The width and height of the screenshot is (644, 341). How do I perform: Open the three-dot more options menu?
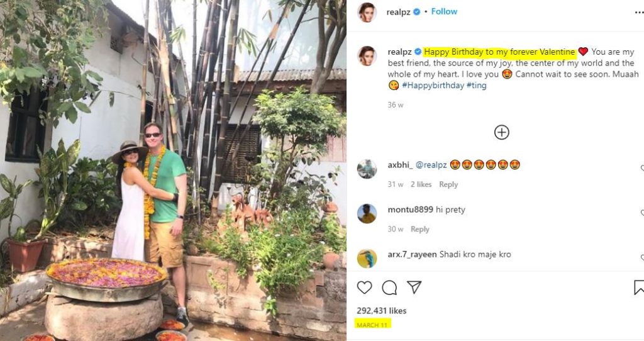(x=639, y=13)
